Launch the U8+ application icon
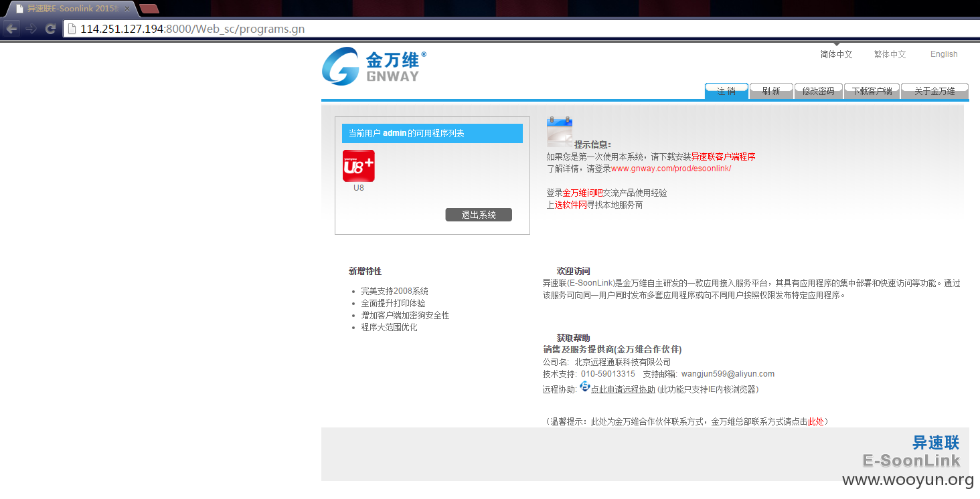This screenshot has height=499, width=980. 359,166
